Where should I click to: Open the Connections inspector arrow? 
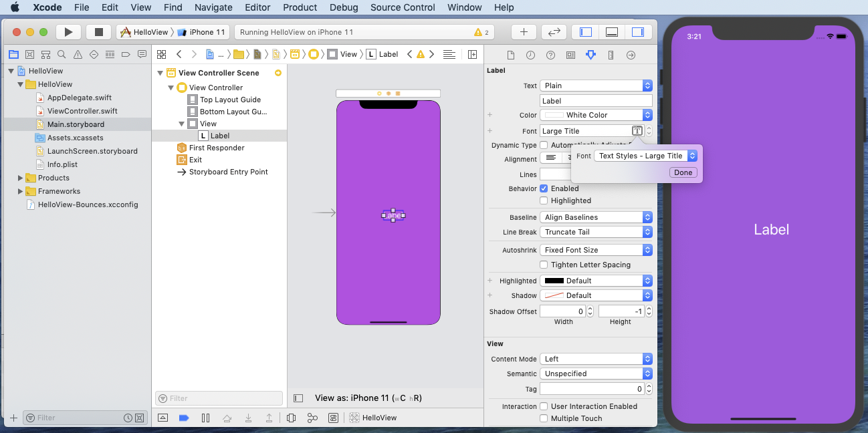(631, 55)
